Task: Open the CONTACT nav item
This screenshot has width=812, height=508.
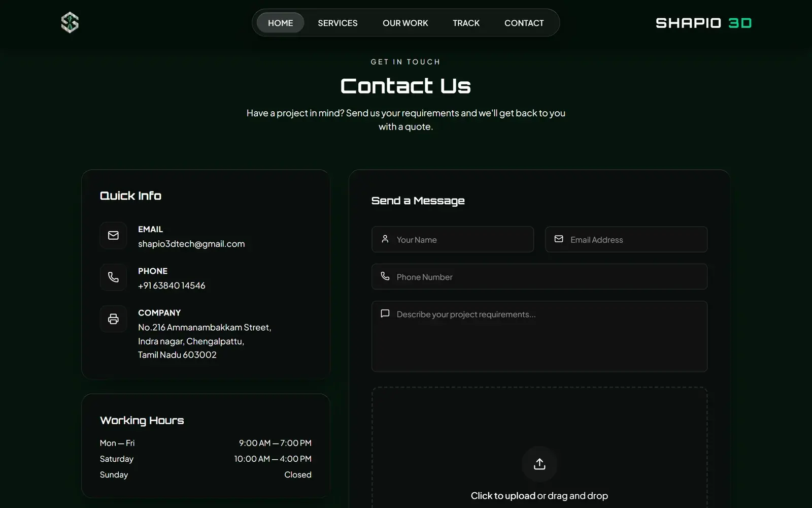Action: click(524, 23)
